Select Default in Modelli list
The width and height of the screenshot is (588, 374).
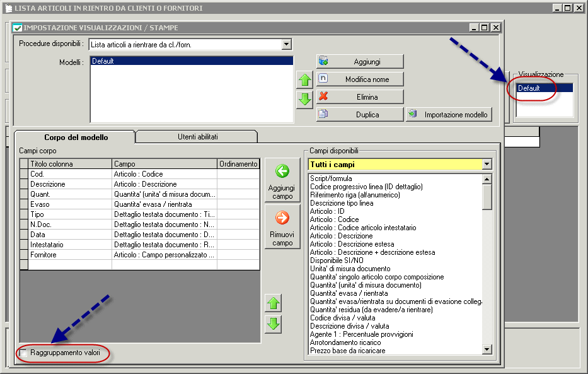tap(192, 61)
